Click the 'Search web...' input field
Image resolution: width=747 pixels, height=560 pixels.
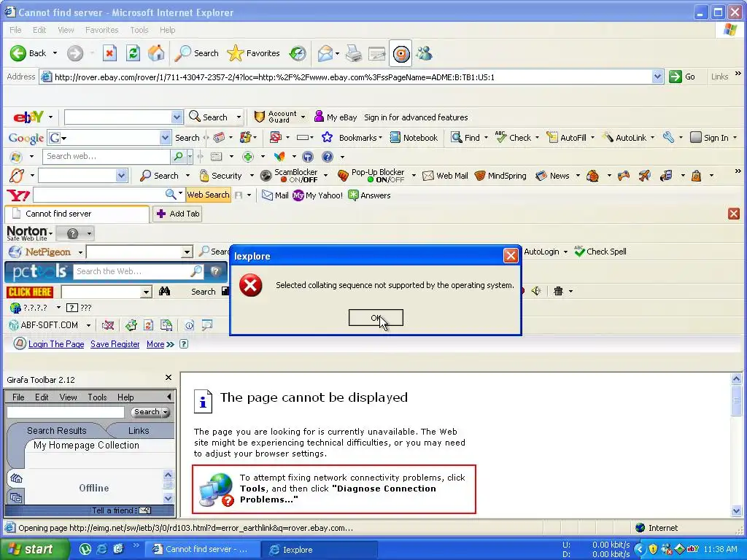pos(107,156)
